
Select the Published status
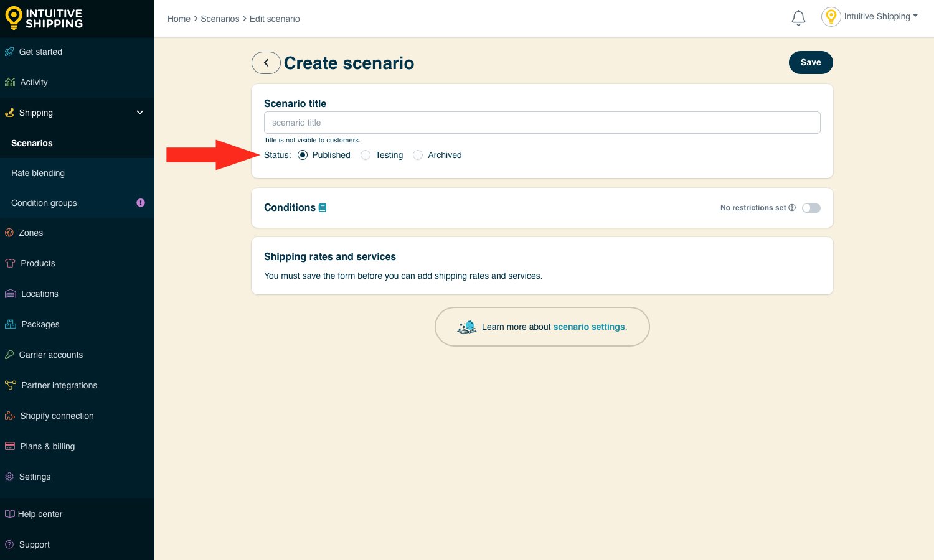tap(303, 155)
